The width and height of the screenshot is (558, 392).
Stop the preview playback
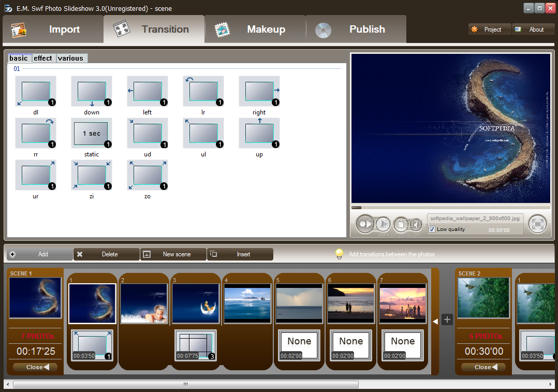click(x=401, y=224)
